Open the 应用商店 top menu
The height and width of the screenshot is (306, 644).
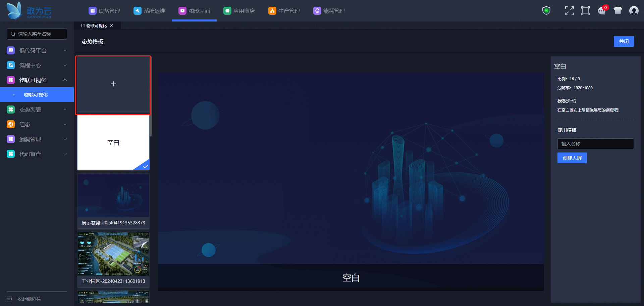pyautogui.click(x=239, y=11)
